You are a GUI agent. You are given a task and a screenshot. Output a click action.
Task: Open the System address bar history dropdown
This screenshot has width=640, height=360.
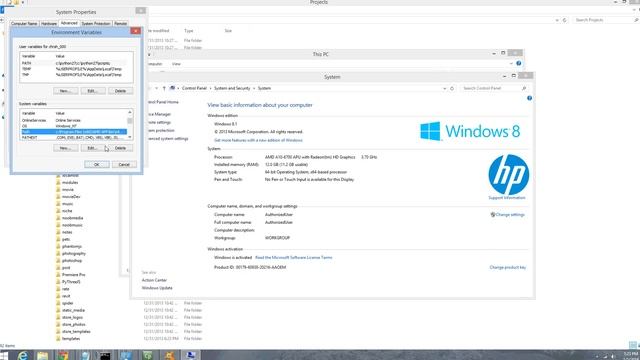(x=444, y=88)
